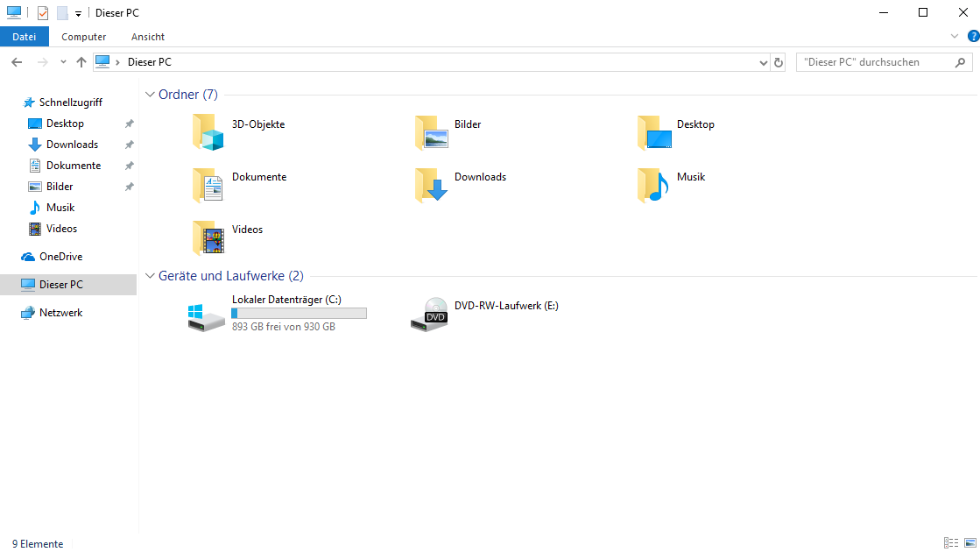This screenshot has height=552, width=980.
Task: Open the address bar history dropdown
Action: point(763,62)
